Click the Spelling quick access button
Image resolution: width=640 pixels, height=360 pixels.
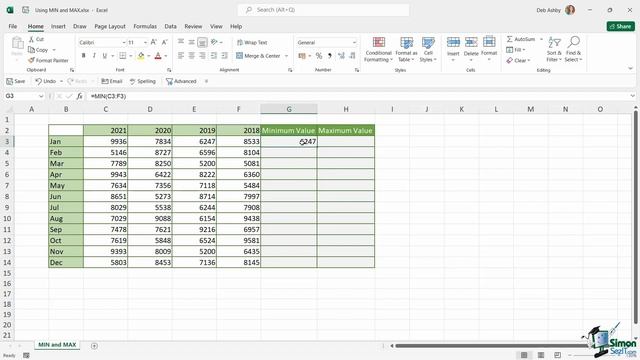143,81
